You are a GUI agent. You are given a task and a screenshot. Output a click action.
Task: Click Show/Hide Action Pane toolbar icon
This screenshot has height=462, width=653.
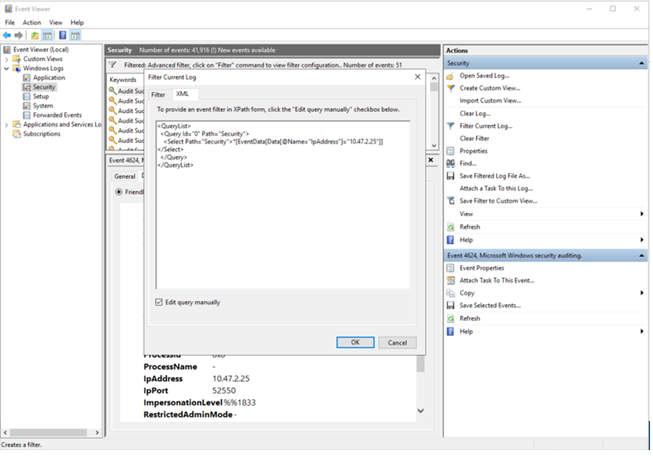tap(75, 35)
